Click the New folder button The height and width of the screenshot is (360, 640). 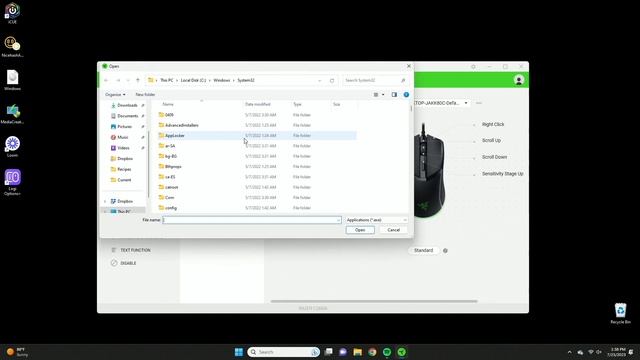tap(145, 95)
